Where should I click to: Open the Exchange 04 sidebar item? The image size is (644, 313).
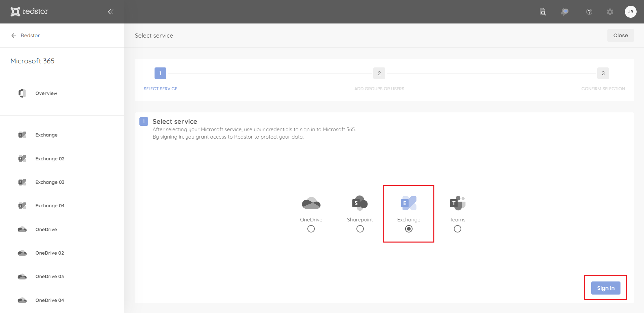pos(50,206)
